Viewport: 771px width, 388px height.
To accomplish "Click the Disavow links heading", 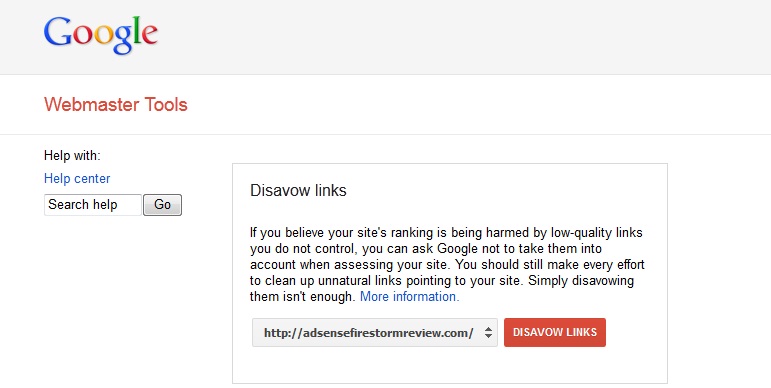I will coord(298,190).
